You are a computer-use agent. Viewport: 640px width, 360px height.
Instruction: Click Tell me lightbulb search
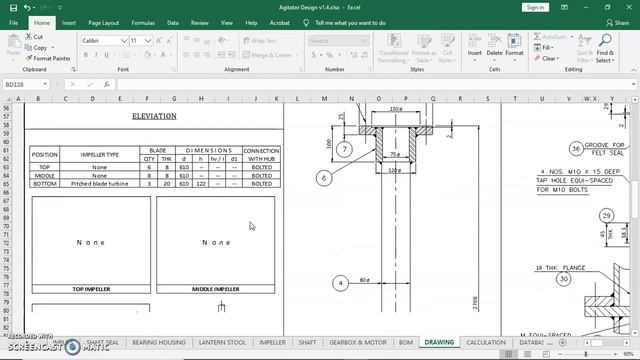(x=306, y=23)
